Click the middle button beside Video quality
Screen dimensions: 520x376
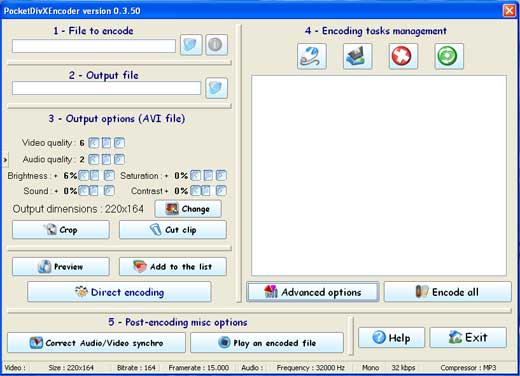click(x=106, y=143)
